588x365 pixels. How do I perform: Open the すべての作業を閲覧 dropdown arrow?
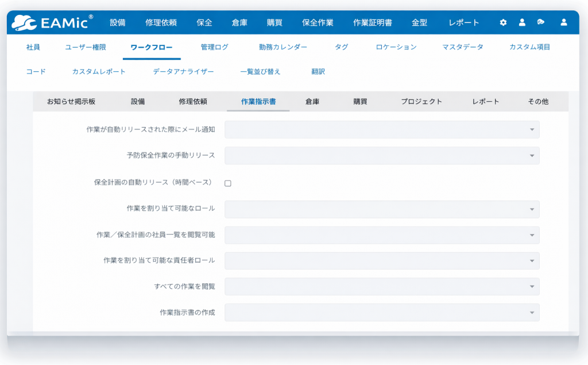tap(532, 287)
